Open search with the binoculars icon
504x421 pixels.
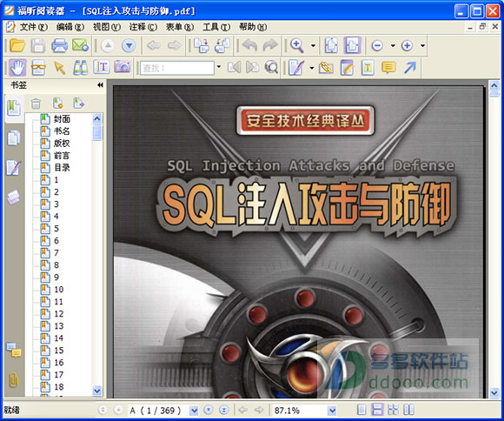(x=80, y=68)
